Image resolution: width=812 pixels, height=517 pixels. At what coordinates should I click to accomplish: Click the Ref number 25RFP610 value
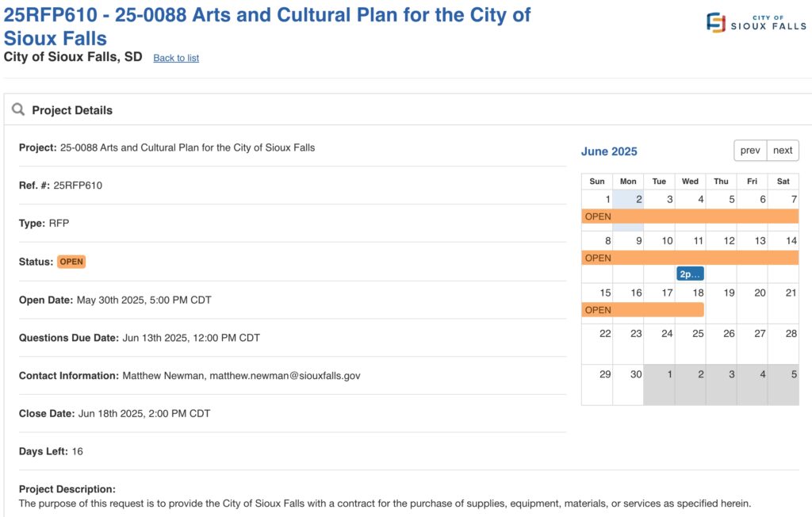tap(78, 186)
